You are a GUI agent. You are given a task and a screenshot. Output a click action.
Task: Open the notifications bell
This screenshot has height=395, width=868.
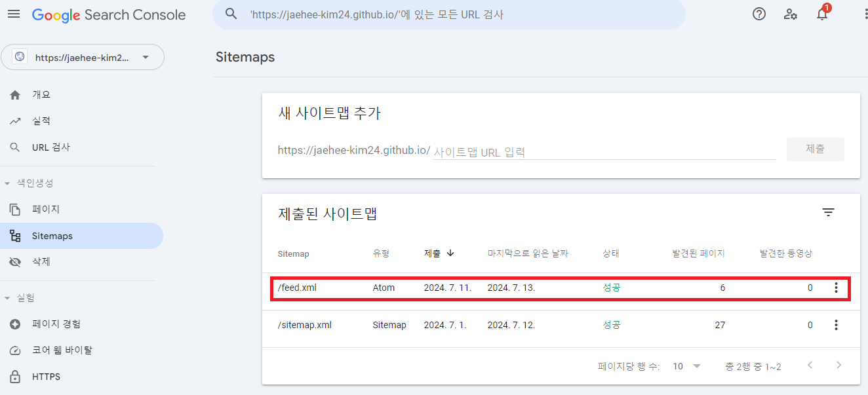tap(822, 14)
